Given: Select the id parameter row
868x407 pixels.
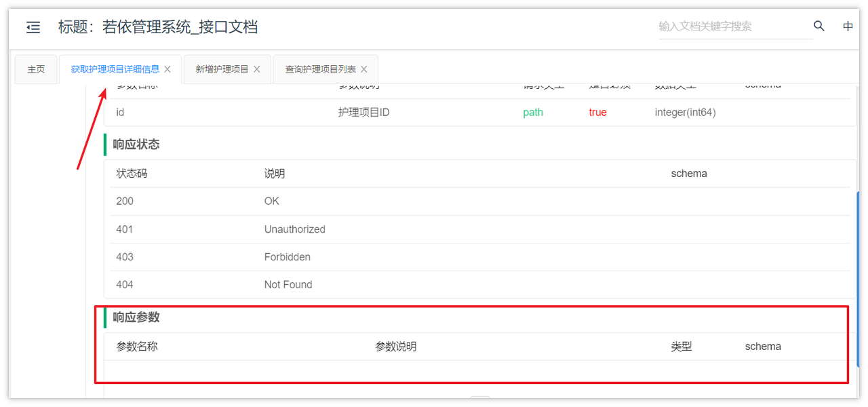Looking at the screenshot, I should 479,113.
